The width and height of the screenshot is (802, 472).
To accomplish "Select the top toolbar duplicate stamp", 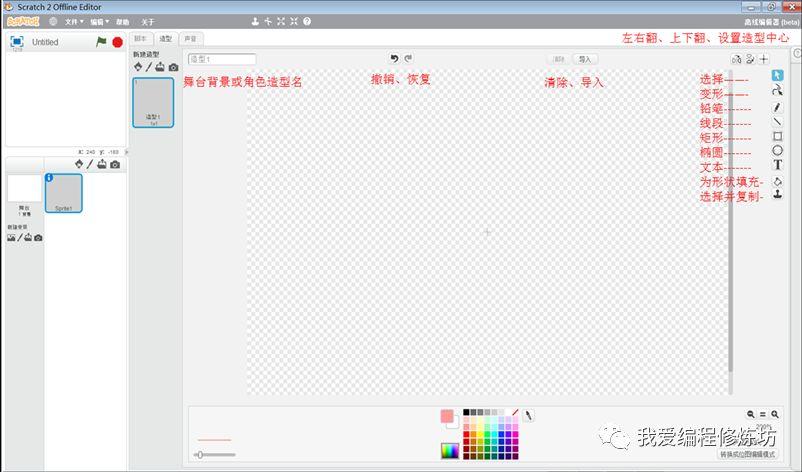I will pos(255,21).
